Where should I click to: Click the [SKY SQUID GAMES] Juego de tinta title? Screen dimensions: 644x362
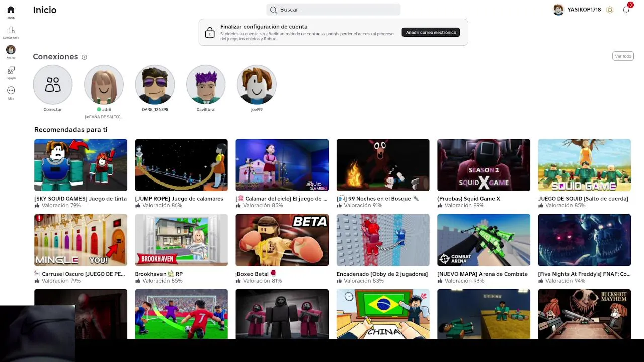click(x=80, y=199)
